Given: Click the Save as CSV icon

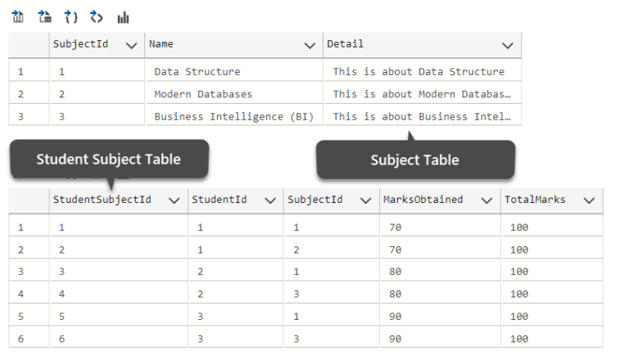Looking at the screenshot, I should pyautogui.click(x=18, y=17).
